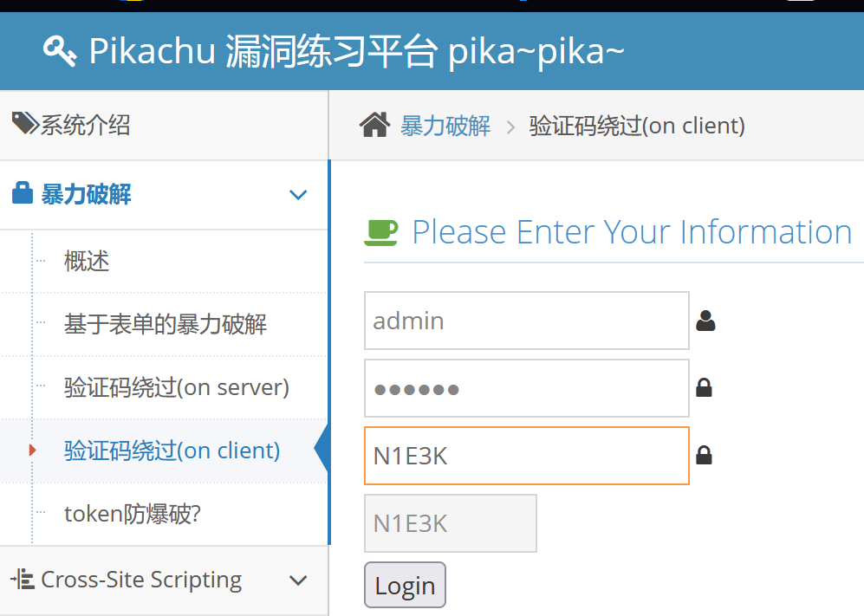The height and width of the screenshot is (616, 864).
Task: Open 基于表单的暴力破解 page
Action: click(166, 325)
